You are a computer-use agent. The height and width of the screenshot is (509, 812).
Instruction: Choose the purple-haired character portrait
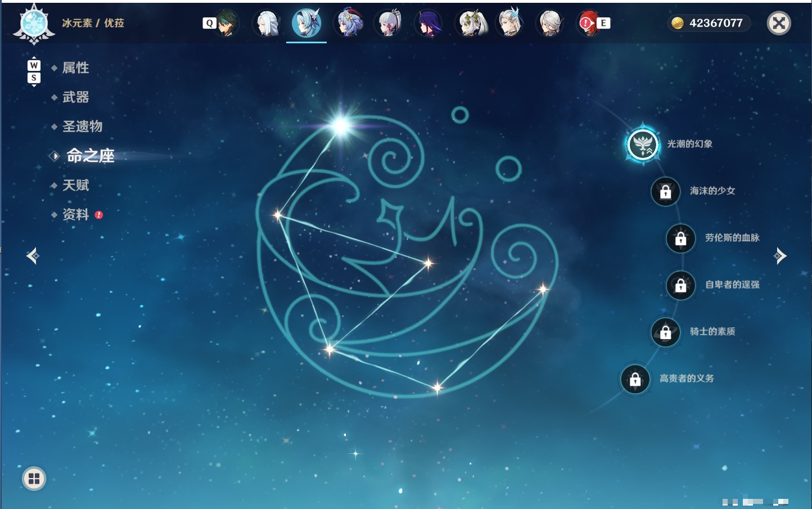click(428, 23)
